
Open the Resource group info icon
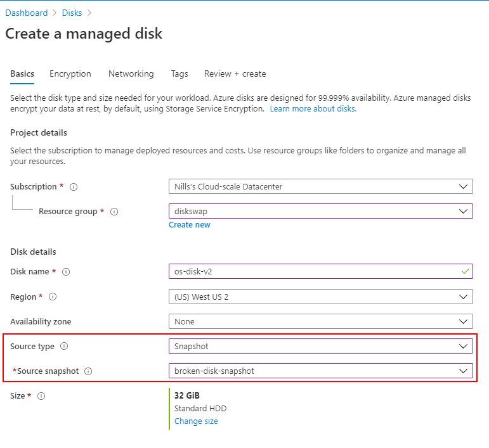(x=114, y=212)
